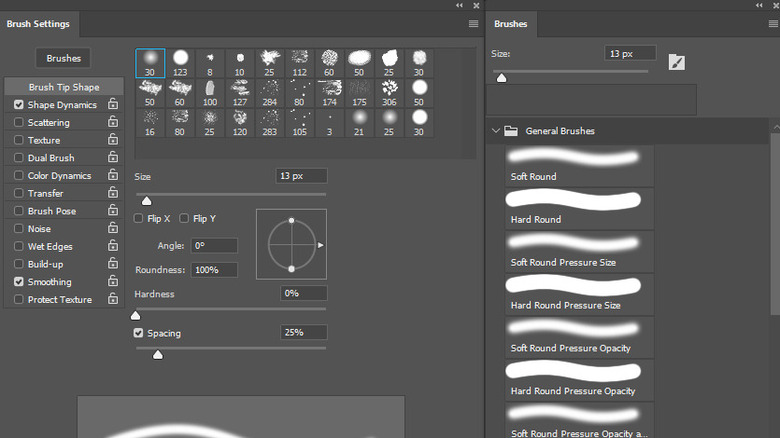Click the lock icon next to Texture
Screen dimensions: 780x438
tap(113, 141)
